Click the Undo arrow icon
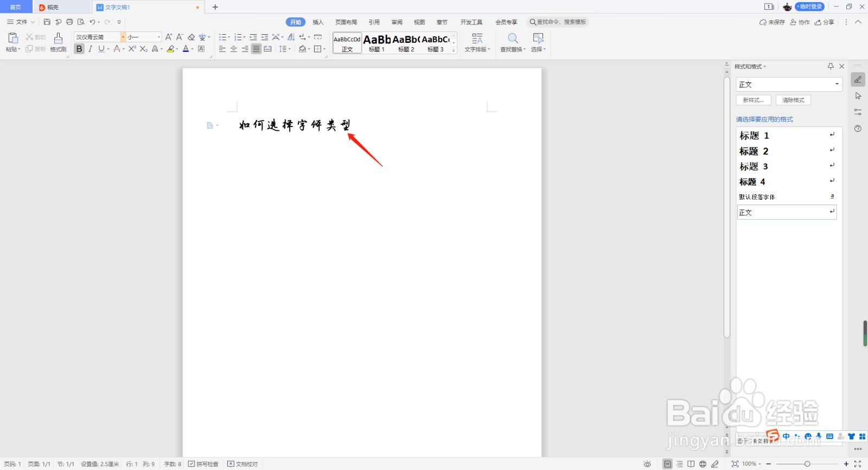The image size is (868, 470). coord(92,22)
